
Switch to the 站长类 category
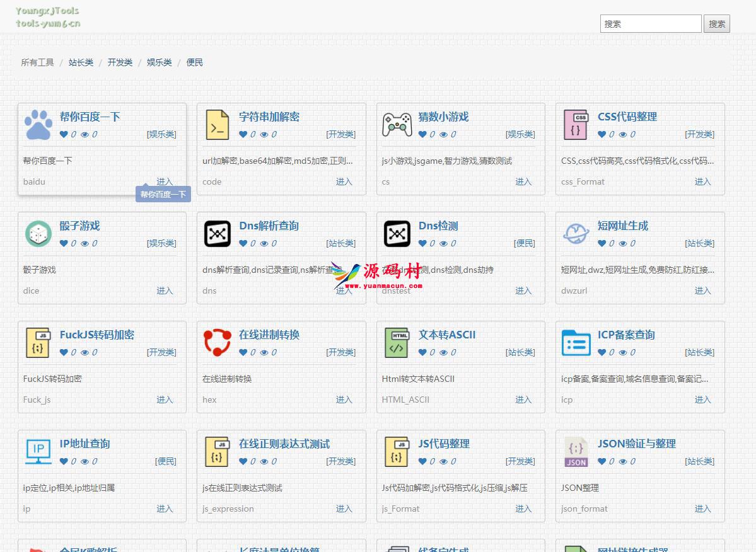click(81, 62)
